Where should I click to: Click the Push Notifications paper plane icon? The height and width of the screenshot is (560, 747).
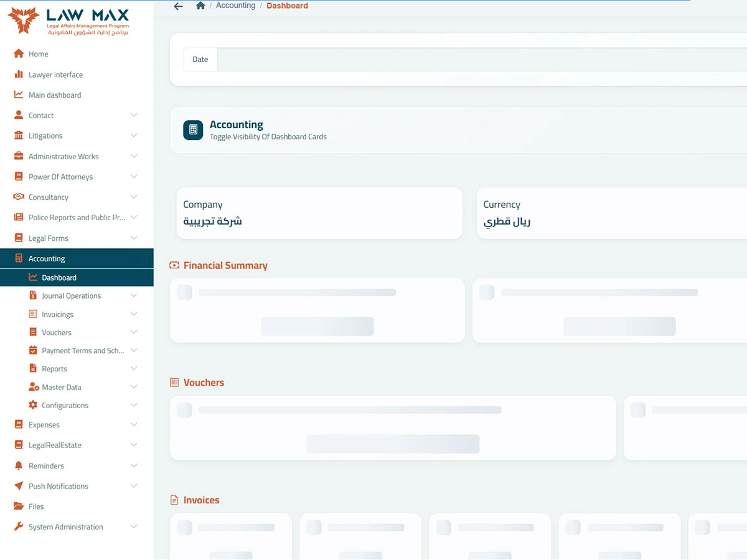point(19,486)
